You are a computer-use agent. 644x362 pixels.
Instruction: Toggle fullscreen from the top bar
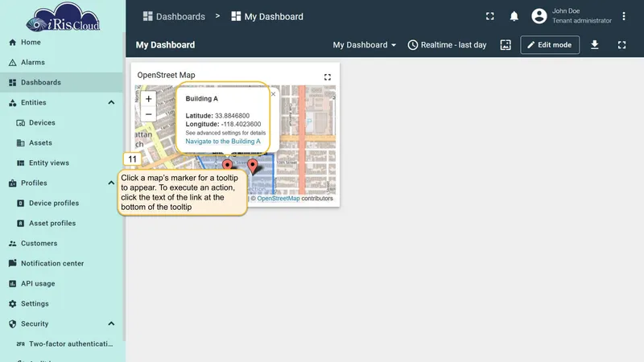coord(490,16)
